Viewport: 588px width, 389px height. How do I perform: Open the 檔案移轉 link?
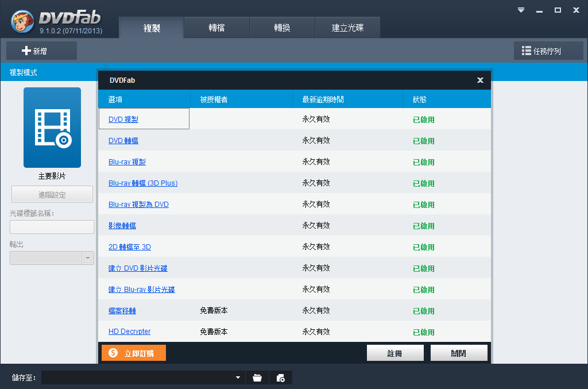pos(122,311)
